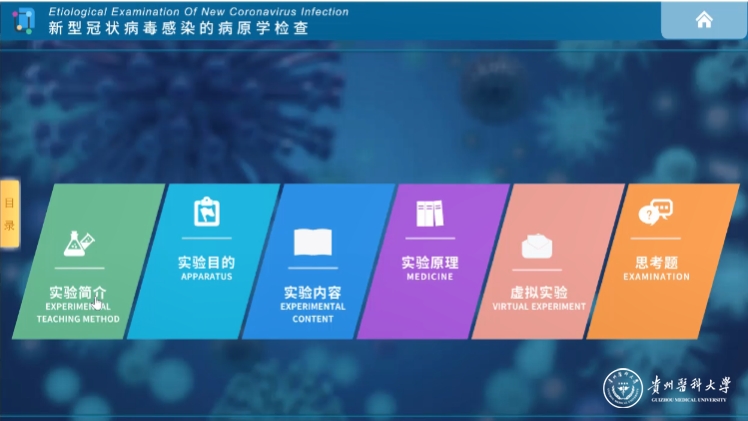Click the VIRTUAL EXPERIMENT subtitle text
Screen dimensions: 748x421
click(x=539, y=307)
